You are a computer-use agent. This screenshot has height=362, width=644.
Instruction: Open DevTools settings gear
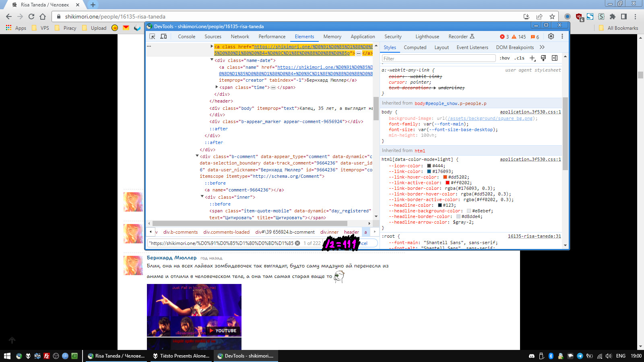551,36
